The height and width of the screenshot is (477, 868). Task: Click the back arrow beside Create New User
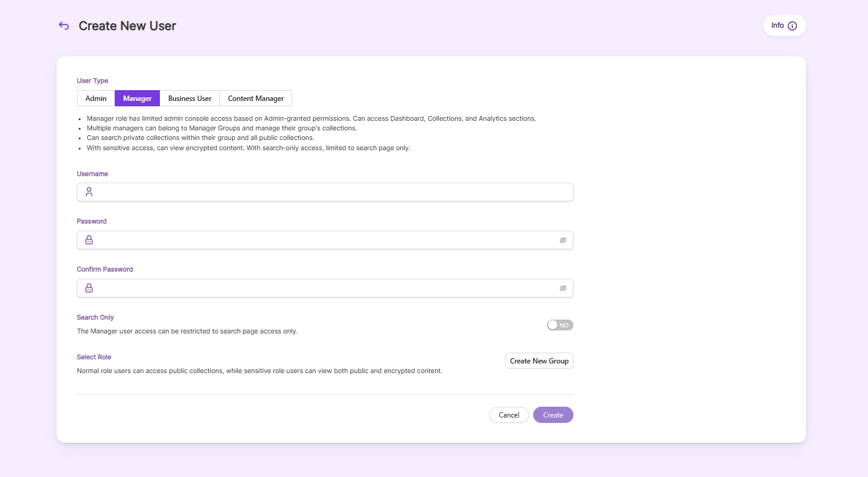(x=64, y=25)
